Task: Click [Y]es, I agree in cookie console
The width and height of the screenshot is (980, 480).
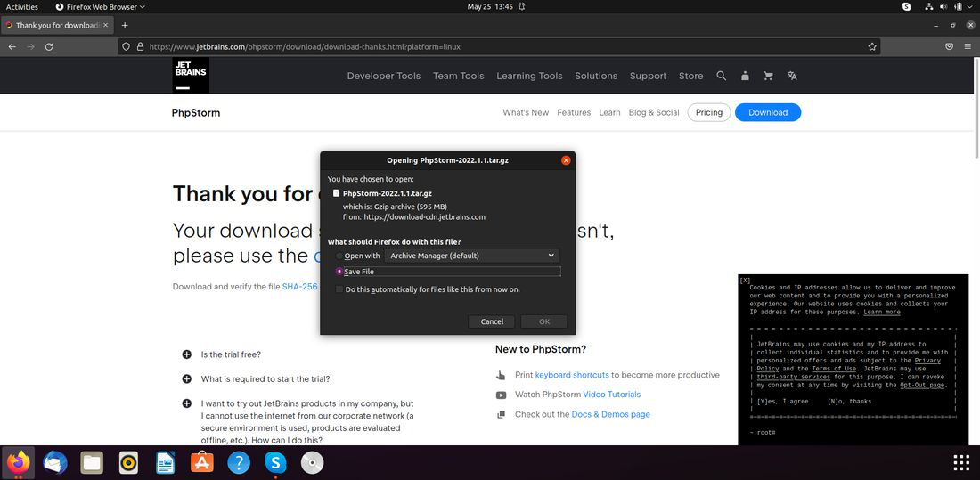Action: point(782,402)
